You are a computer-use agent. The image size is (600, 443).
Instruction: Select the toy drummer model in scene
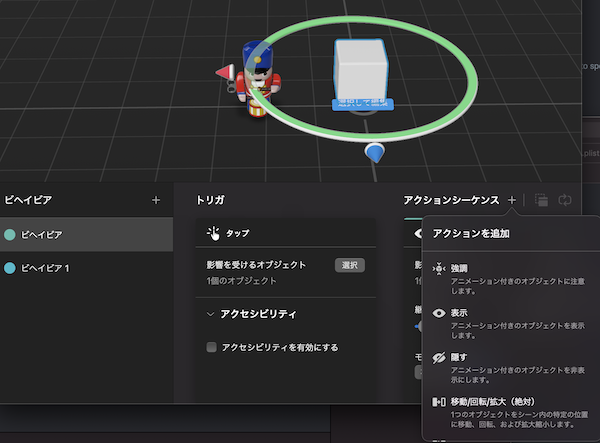pos(258,78)
